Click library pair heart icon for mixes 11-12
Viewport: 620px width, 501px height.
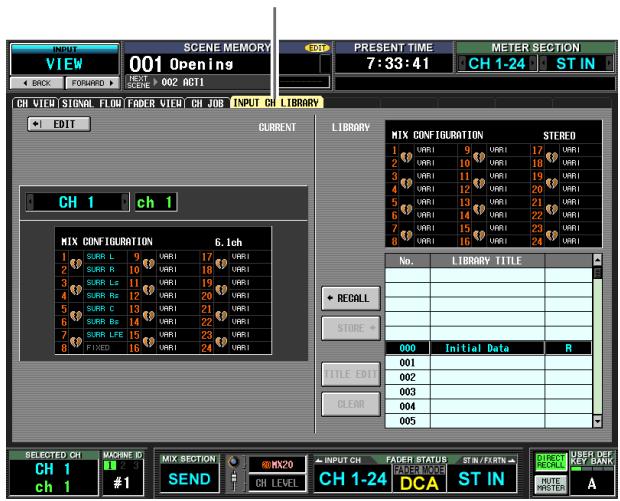tap(479, 183)
